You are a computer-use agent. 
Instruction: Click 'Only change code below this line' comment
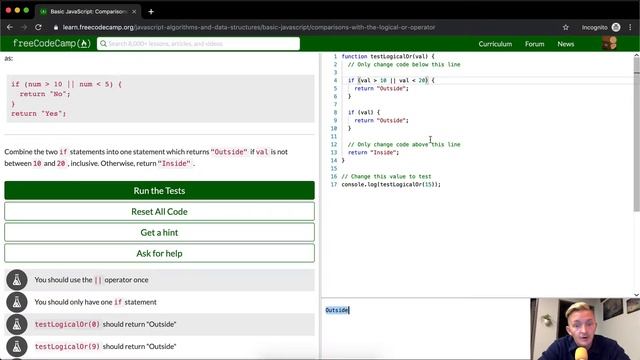pos(404,64)
